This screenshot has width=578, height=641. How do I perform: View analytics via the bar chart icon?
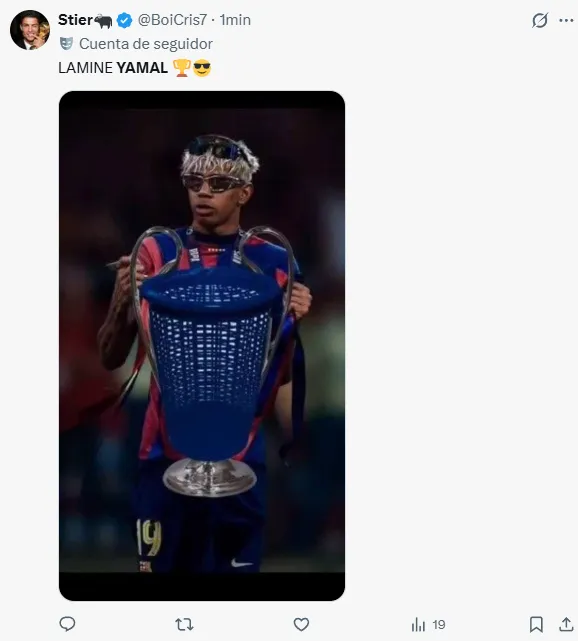(x=418, y=625)
